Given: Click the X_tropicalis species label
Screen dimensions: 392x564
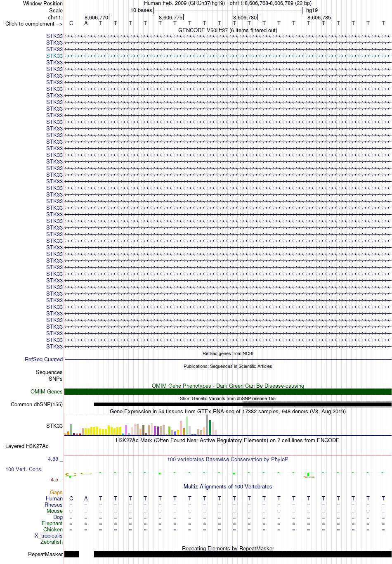Looking at the screenshot, I should tap(49, 536).
